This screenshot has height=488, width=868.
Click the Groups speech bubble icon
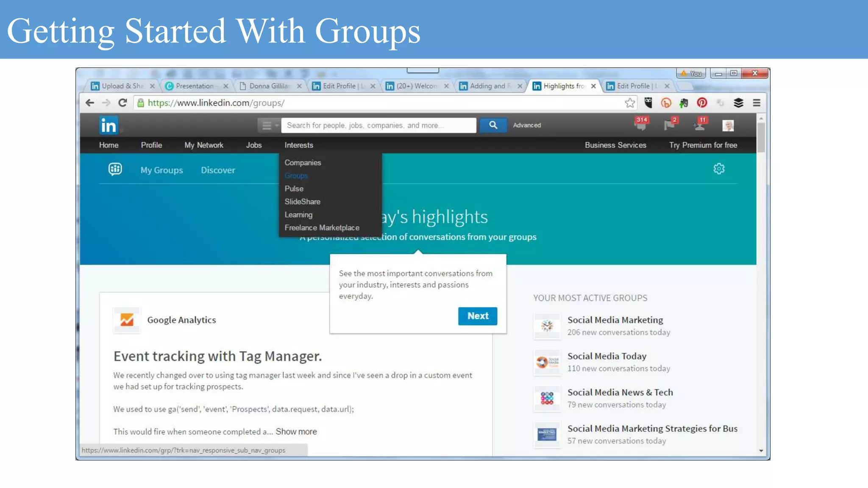[115, 169]
